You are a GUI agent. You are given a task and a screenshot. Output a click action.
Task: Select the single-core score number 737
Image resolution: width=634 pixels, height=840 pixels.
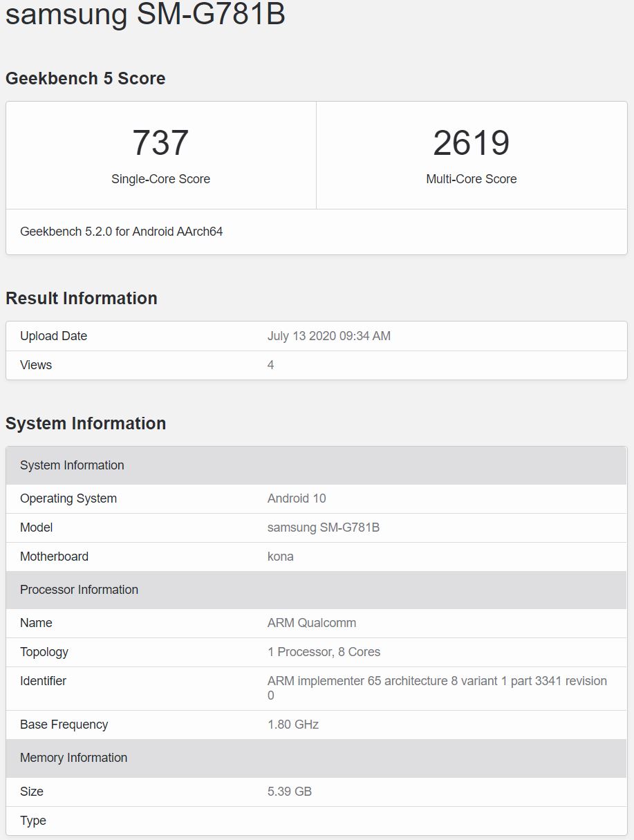click(160, 142)
